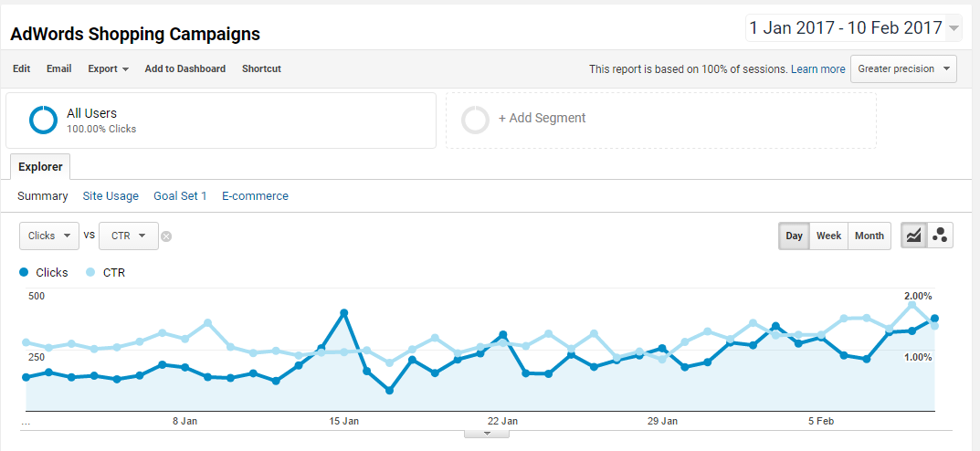Open the Learn more link
The height and width of the screenshot is (451, 980).
pyautogui.click(x=818, y=69)
